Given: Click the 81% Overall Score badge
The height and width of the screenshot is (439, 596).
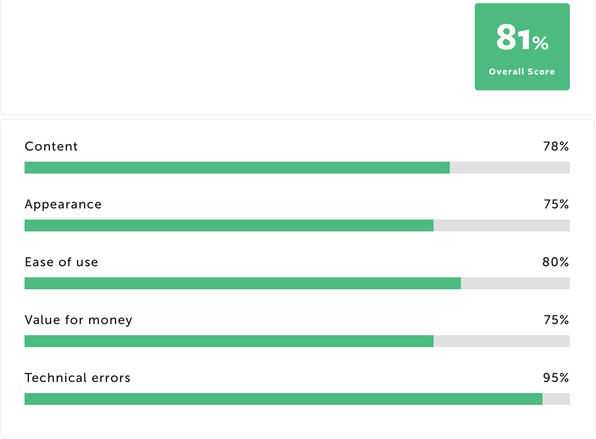Looking at the screenshot, I should pos(522,47).
